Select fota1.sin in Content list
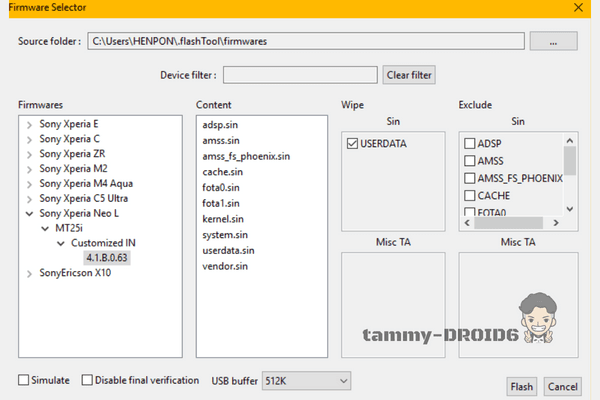The height and width of the screenshot is (400, 600). 221,203
